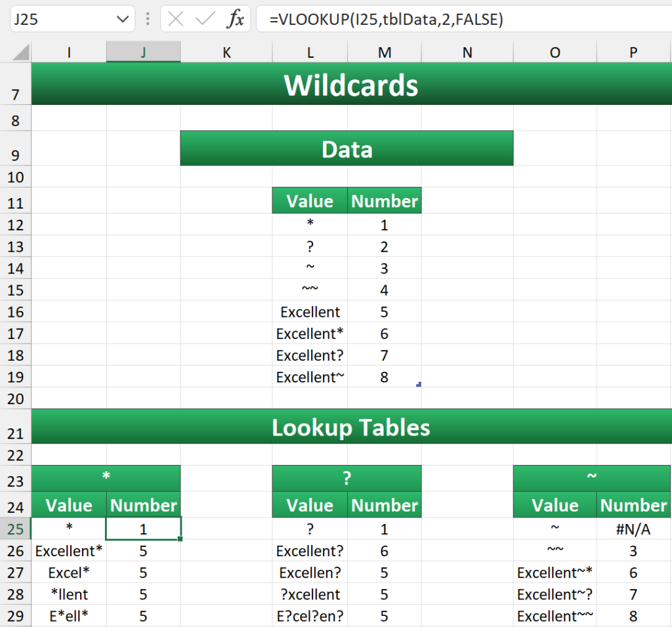Click the Enter checkmark icon in formula bar
This screenshot has height=627, width=672.
click(205, 20)
